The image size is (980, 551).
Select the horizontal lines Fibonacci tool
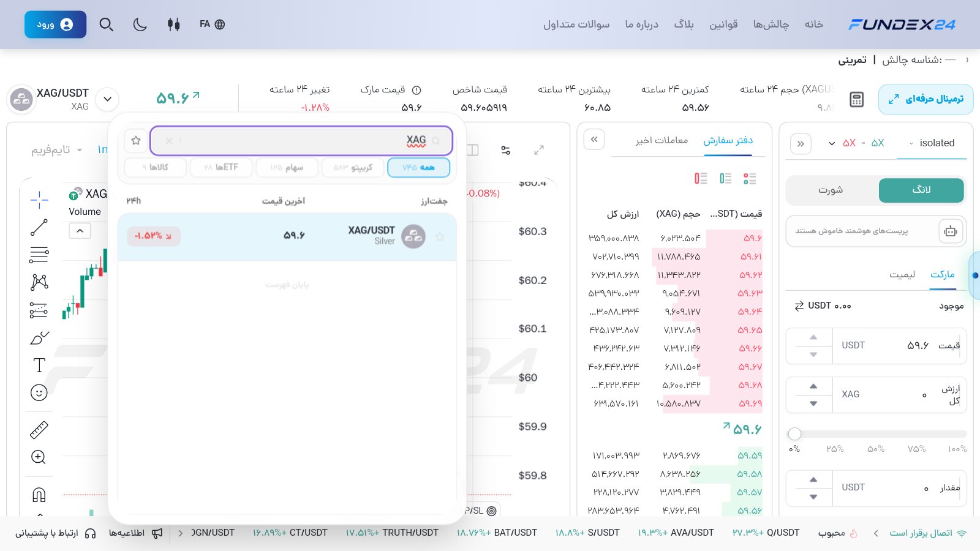tap(39, 255)
